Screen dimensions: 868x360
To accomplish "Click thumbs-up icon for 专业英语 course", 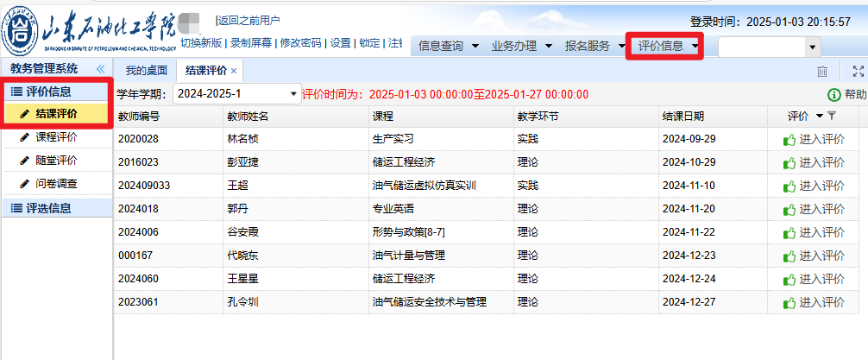I will (789, 209).
